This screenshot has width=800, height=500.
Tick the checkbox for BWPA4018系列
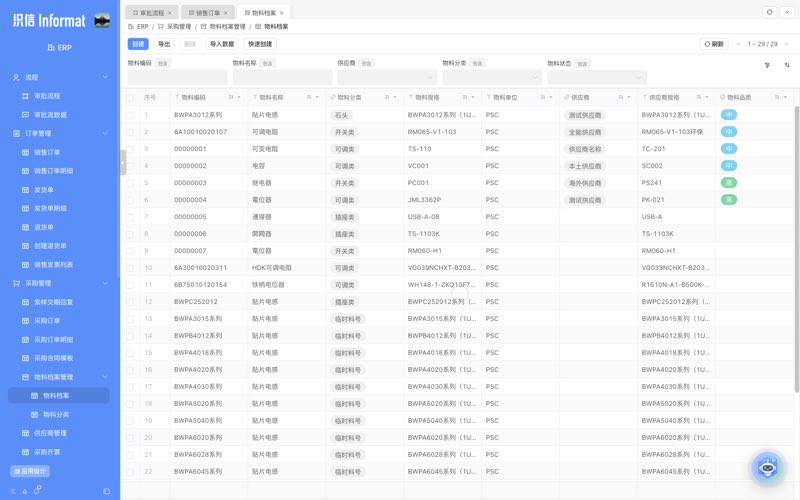130,353
